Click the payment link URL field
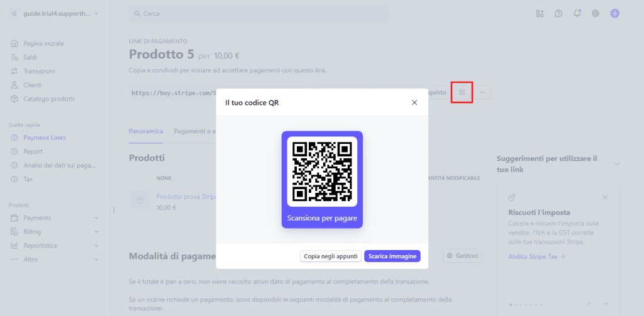644x316 pixels. tap(173, 93)
